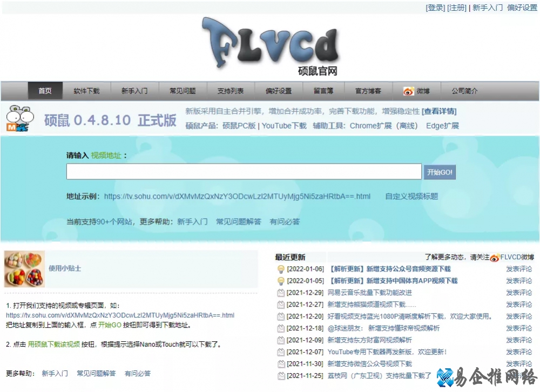Open 发表评论 for the YouTube downloader update
Viewport: 540px width, 392px height.
point(519,352)
